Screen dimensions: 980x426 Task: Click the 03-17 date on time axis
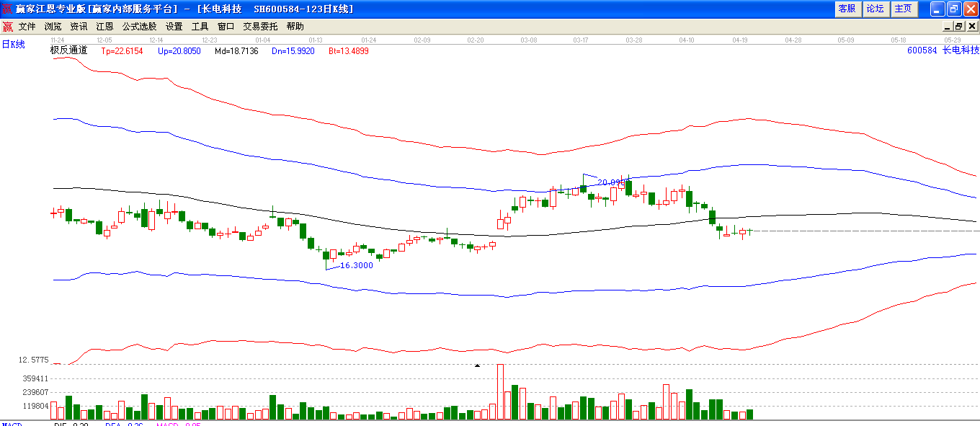tap(581, 40)
